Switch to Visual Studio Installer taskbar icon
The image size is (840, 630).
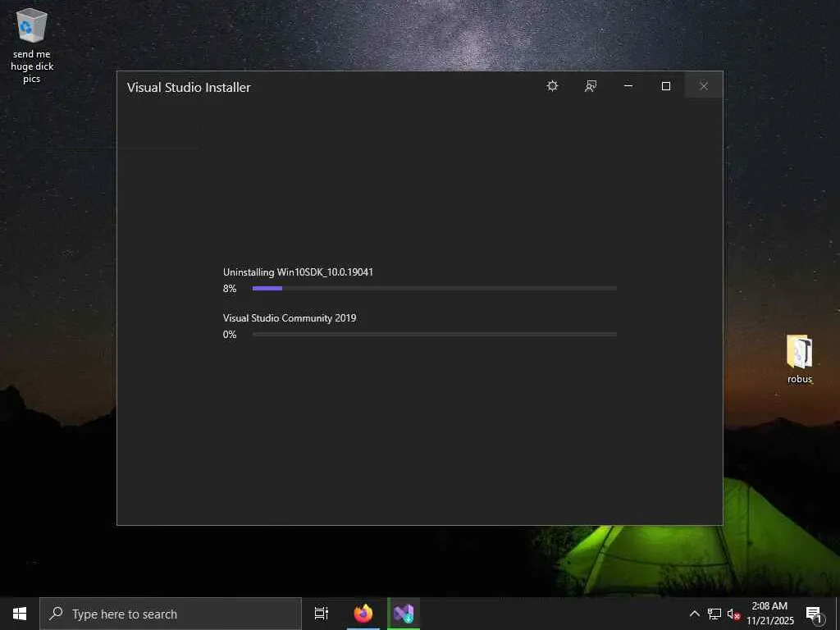tap(404, 614)
